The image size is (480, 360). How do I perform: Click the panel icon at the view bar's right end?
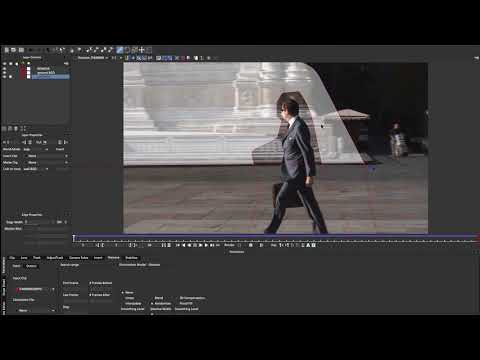[476, 58]
